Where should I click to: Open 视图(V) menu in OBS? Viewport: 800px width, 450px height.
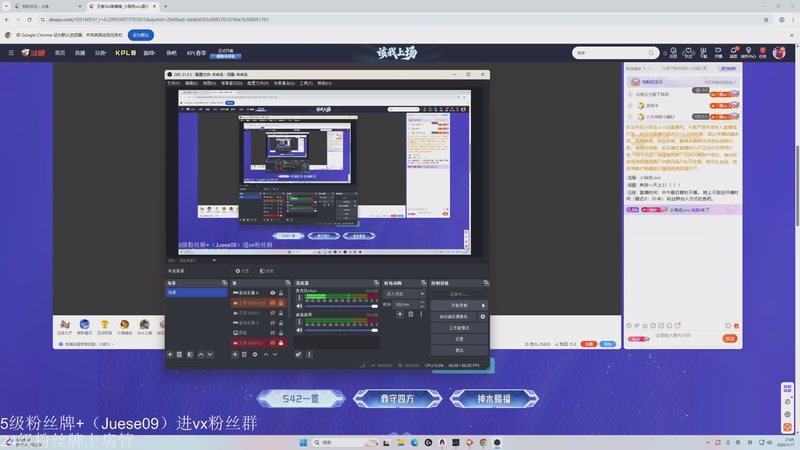[x=209, y=83]
